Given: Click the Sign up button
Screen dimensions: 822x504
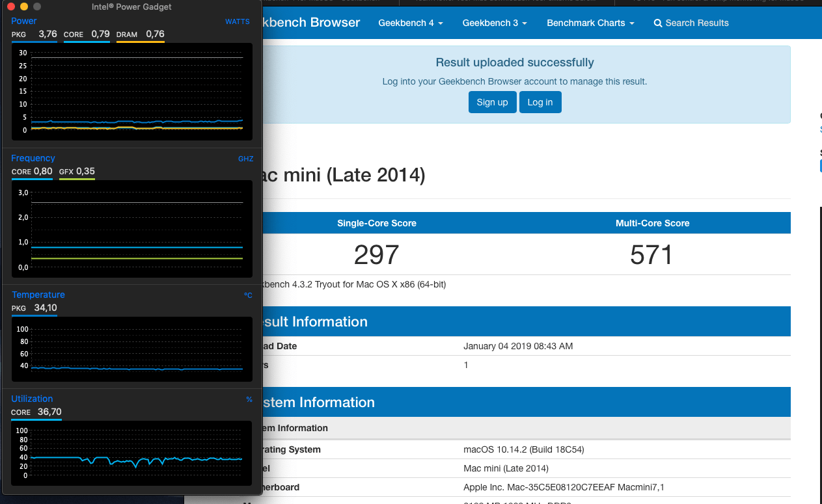Looking at the screenshot, I should point(492,102).
